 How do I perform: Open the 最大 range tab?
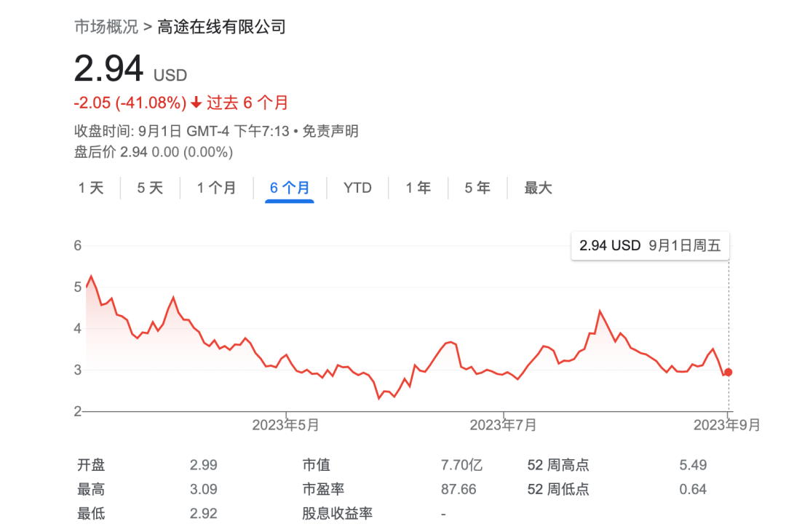pyautogui.click(x=538, y=188)
